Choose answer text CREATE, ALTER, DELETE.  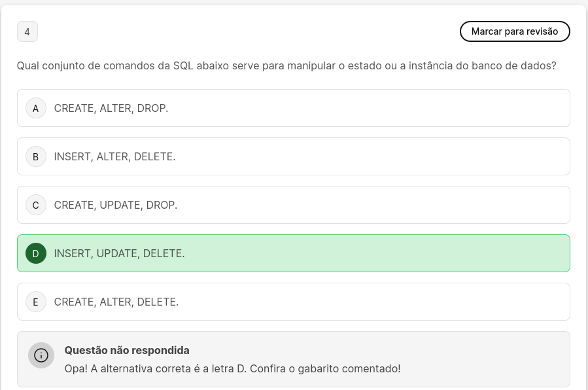116,302
